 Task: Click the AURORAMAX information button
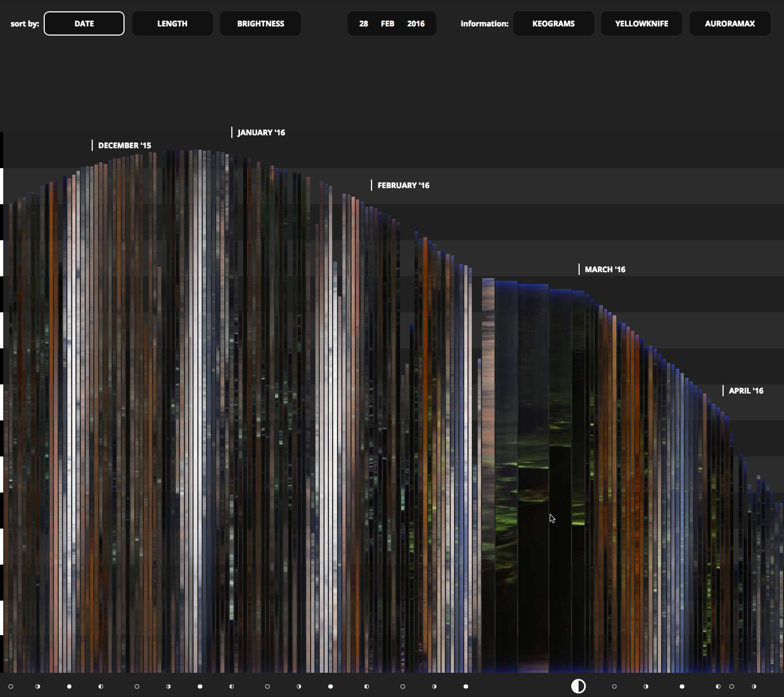(730, 24)
